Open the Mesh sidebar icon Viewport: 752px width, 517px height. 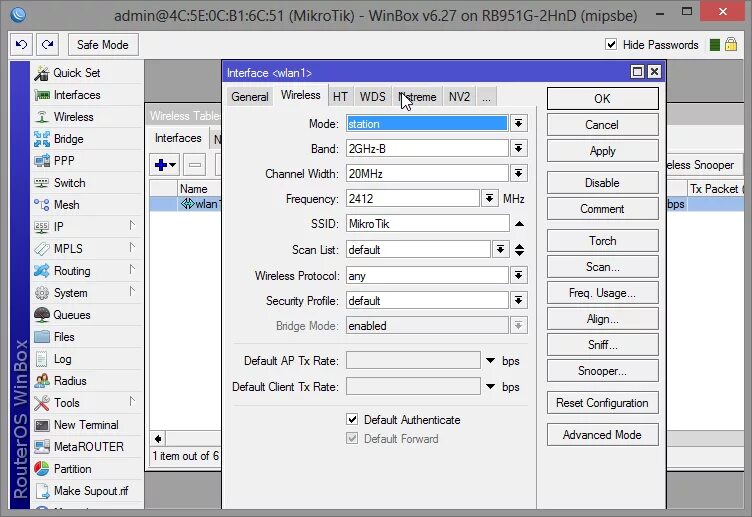(x=42, y=205)
